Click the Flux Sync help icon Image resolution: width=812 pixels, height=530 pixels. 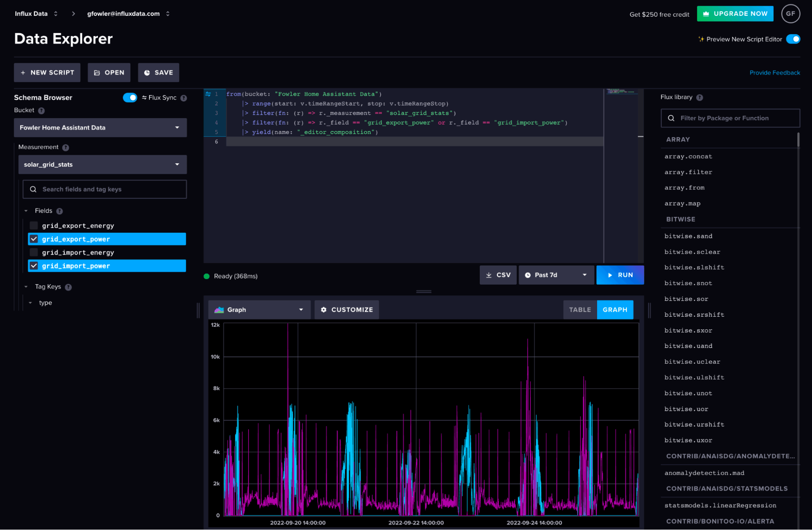pyautogui.click(x=184, y=98)
